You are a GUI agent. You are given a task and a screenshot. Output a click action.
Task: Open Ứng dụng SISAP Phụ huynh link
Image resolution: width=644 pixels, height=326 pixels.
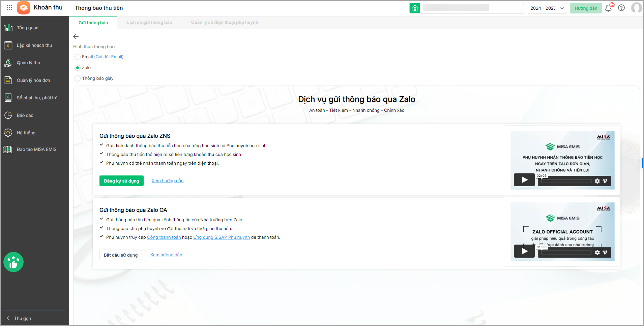tap(222, 237)
